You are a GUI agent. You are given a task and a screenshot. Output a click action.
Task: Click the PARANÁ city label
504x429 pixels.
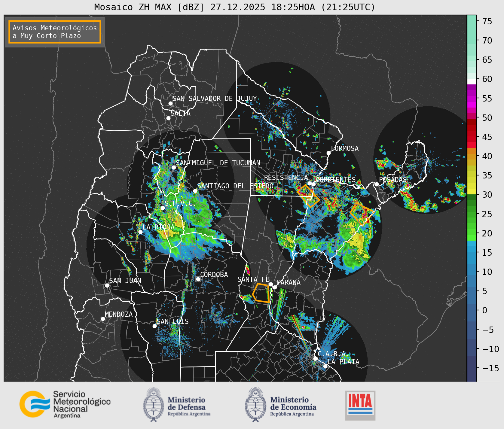click(289, 282)
